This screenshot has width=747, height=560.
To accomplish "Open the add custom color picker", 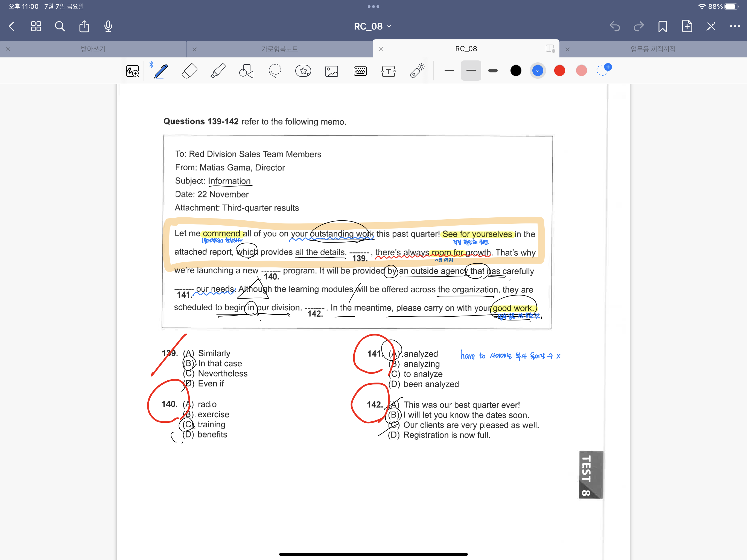I will pos(603,70).
